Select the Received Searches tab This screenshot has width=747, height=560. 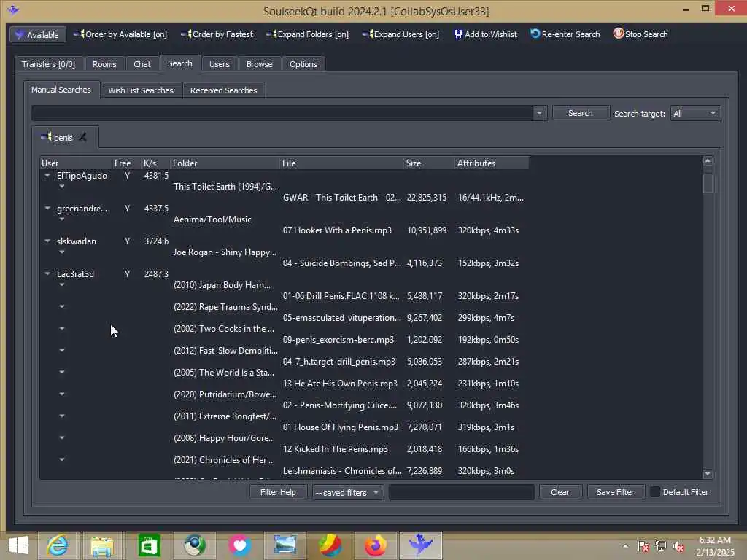point(223,90)
